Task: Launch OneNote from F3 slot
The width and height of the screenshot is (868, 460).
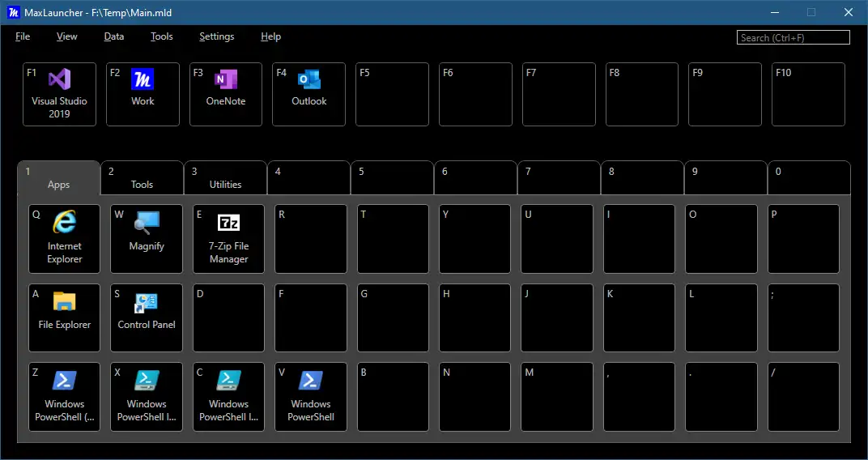Action: (x=226, y=94)
